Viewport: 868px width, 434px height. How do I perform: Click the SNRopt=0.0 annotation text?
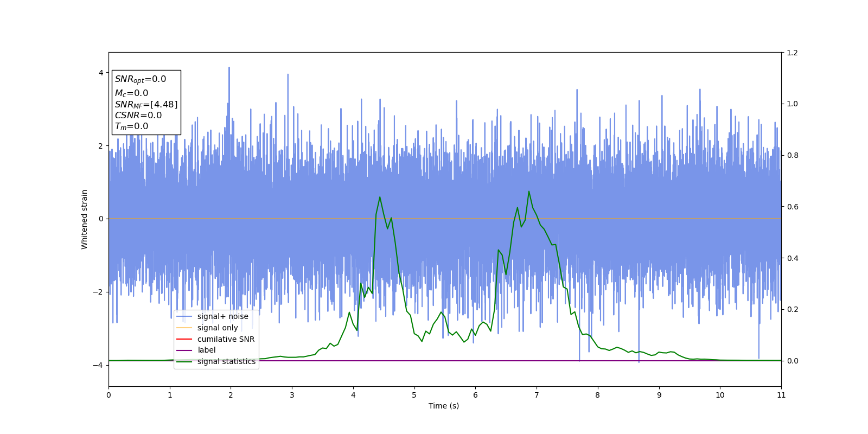click(x=141, y=79)
